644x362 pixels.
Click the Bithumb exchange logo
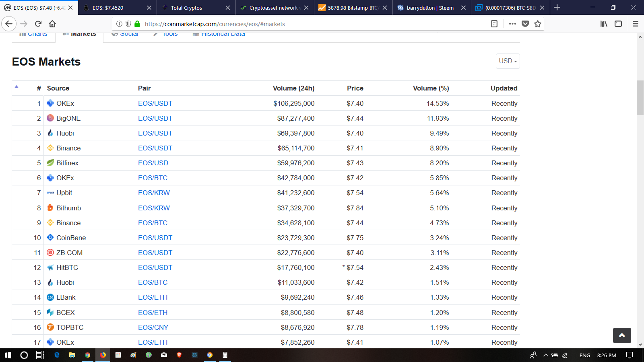tap(50, 208)
